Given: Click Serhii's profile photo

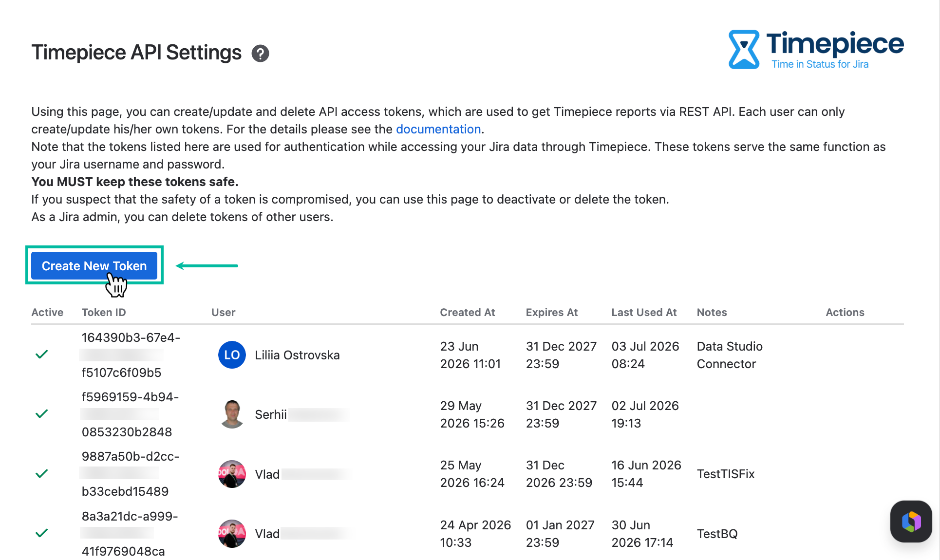Looking at the screenshot, I should click(x=232, y=414).
